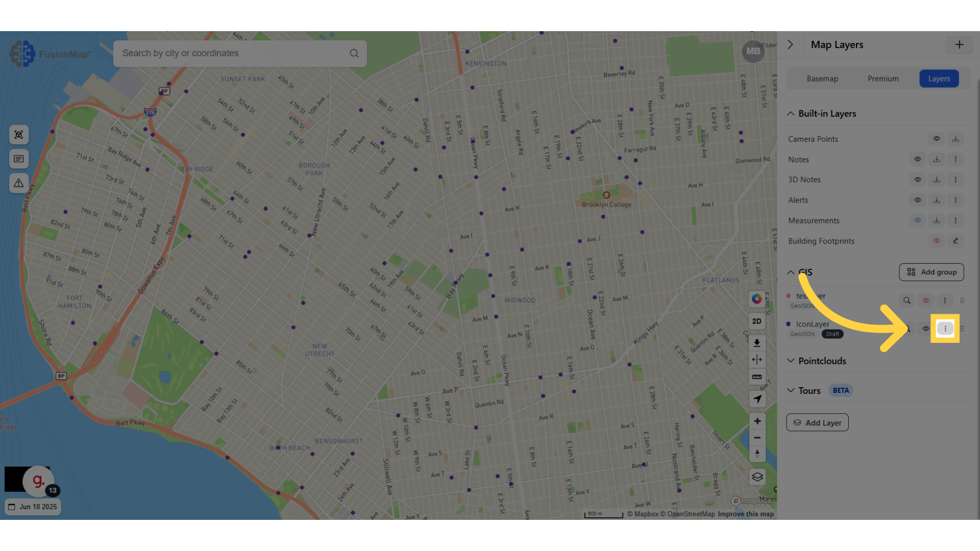
Task: Open the map layers stack button
Action: click(757, 477)
